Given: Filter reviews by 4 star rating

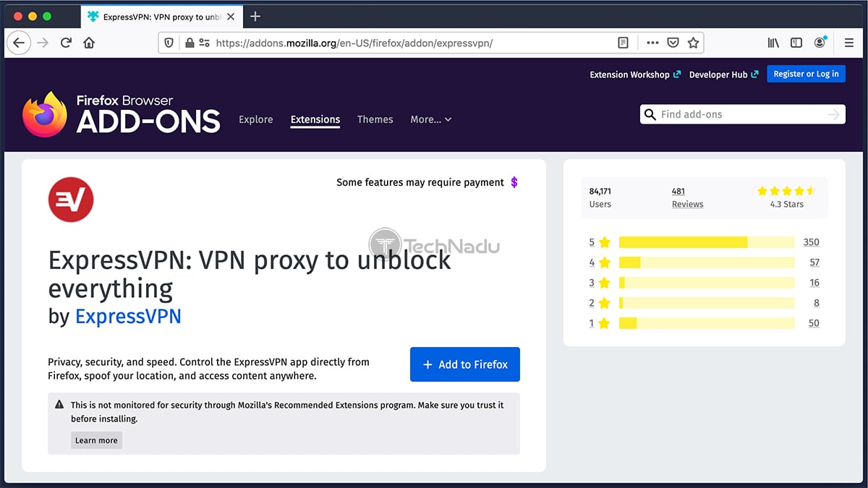Looking at the screenshot, I should point(600,262).
